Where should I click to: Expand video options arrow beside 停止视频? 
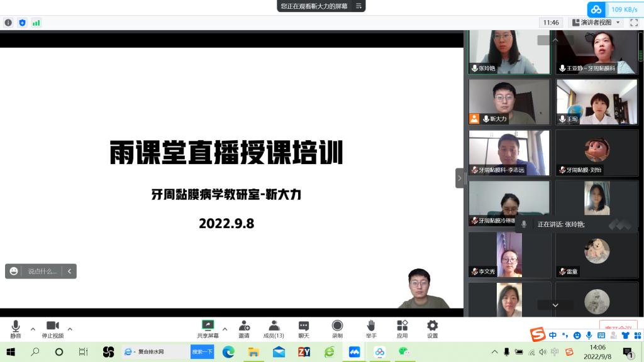click(x=70, y=329)
